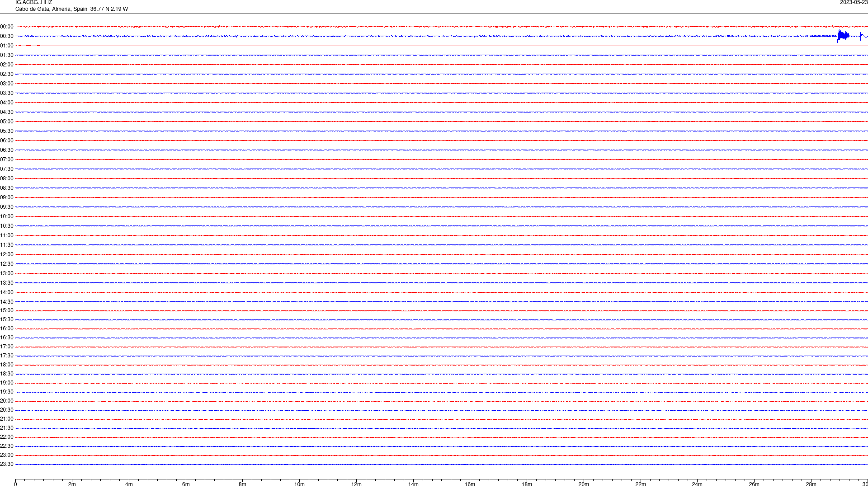Select the 01:00 time row label
This screenshot has height=488, width=868.
7,46
